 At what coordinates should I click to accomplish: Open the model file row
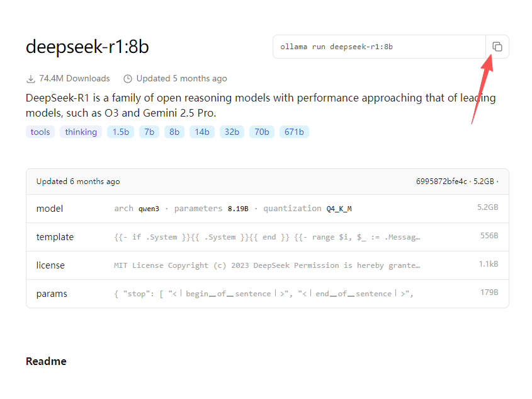pyautogui.click(x=267, y=209)
